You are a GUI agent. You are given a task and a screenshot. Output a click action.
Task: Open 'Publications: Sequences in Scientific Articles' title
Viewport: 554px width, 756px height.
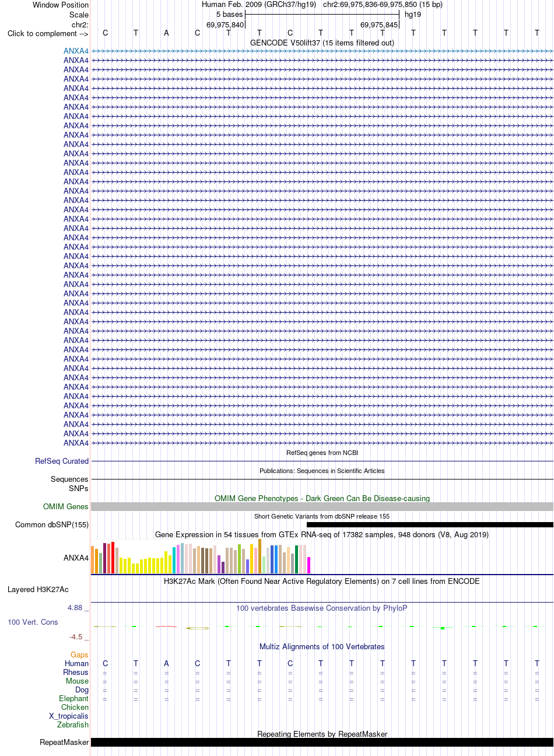coord(322,471)
